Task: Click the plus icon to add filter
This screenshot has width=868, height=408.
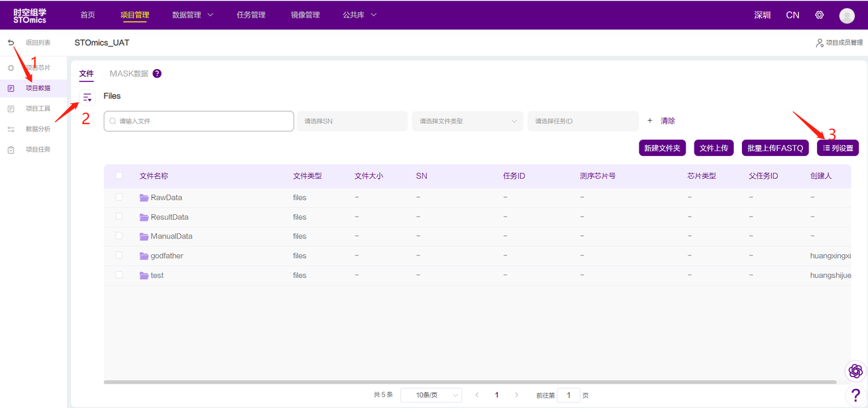Action: coord(650,121)
